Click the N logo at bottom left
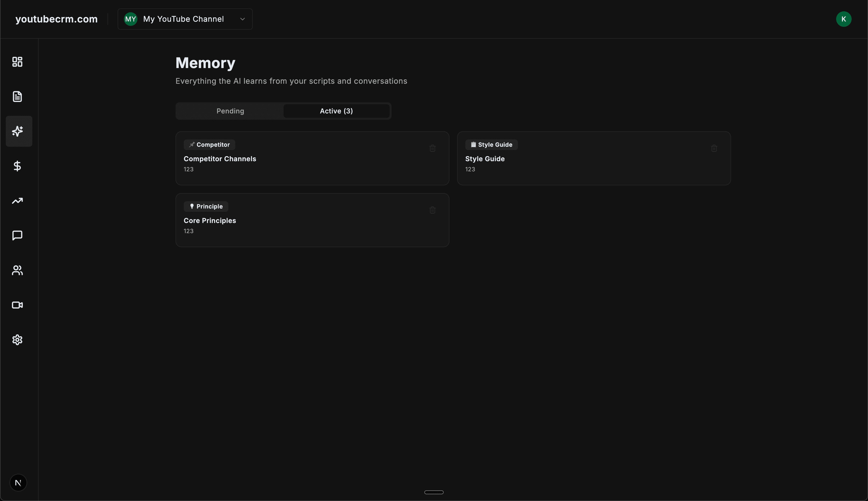The height and width of the screenshot is (501, 868). click(18, 482)
